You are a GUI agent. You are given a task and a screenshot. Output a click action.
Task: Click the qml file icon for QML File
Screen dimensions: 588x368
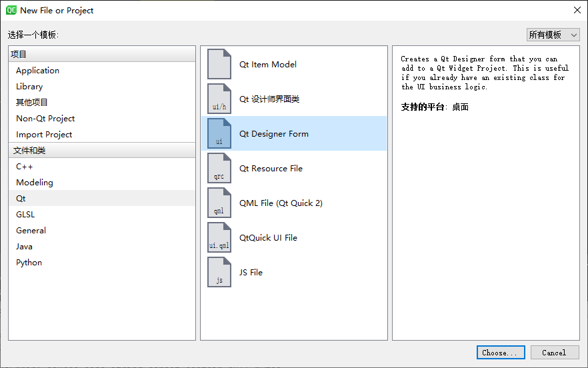(x=219, y=203)
